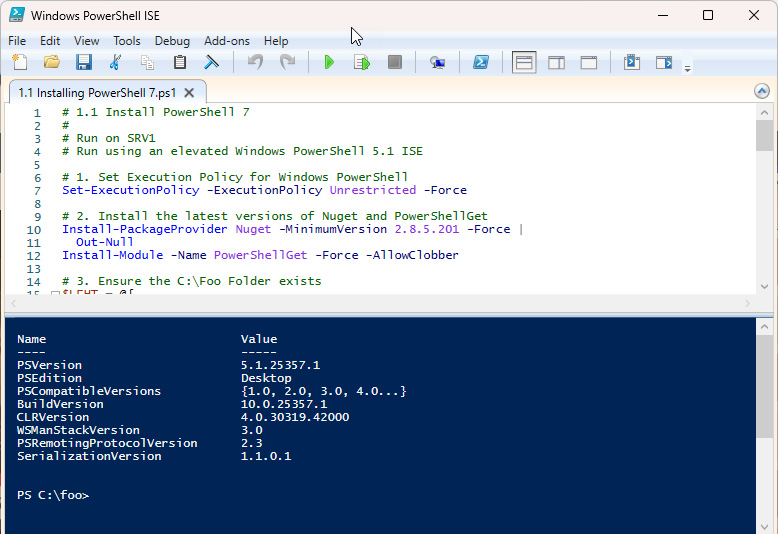Click the Set-ExecutionPolicy command on line 7
Image resolution: width=778 pixels, height=534 pixels.
[x=130, y=190]
